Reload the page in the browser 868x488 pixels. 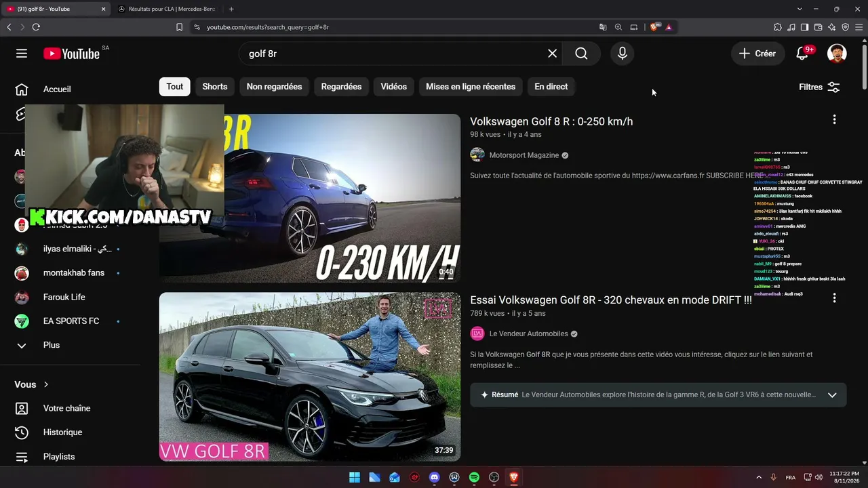(x=36, y=27)
